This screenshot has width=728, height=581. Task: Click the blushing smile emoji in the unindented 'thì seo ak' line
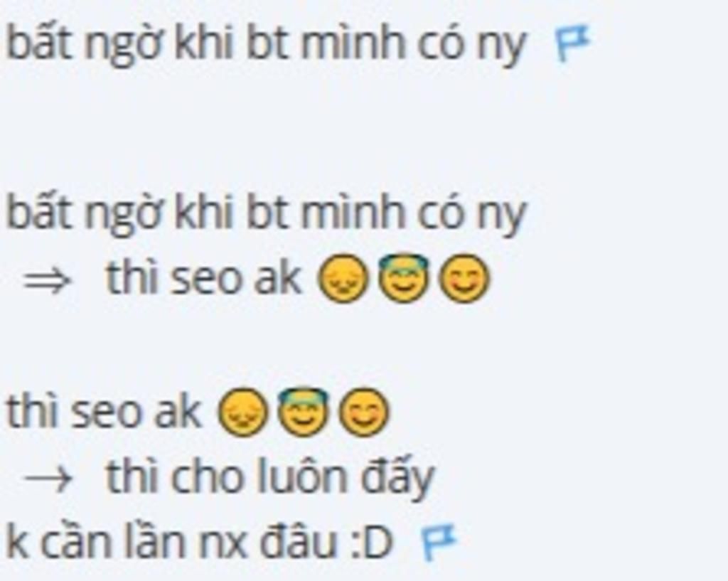pos(363,412)
